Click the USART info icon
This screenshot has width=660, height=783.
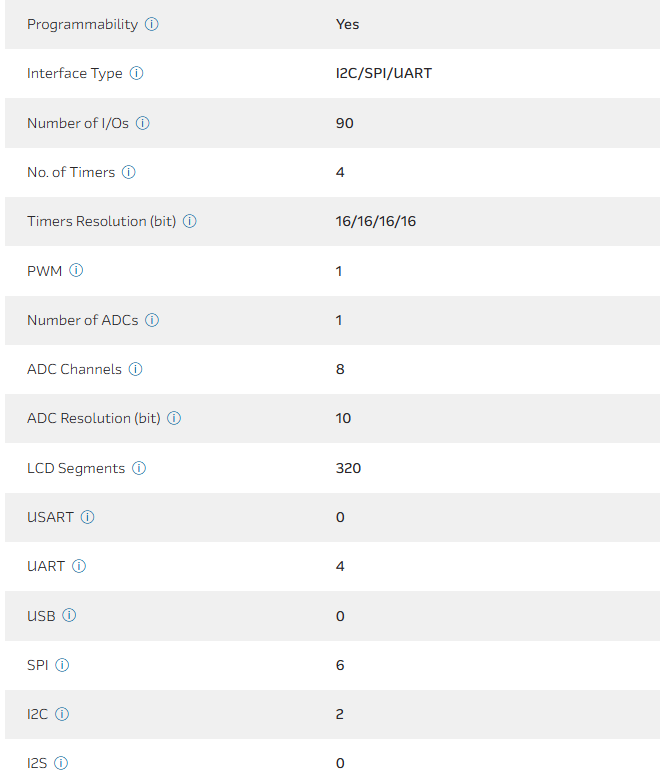point(88,517)
